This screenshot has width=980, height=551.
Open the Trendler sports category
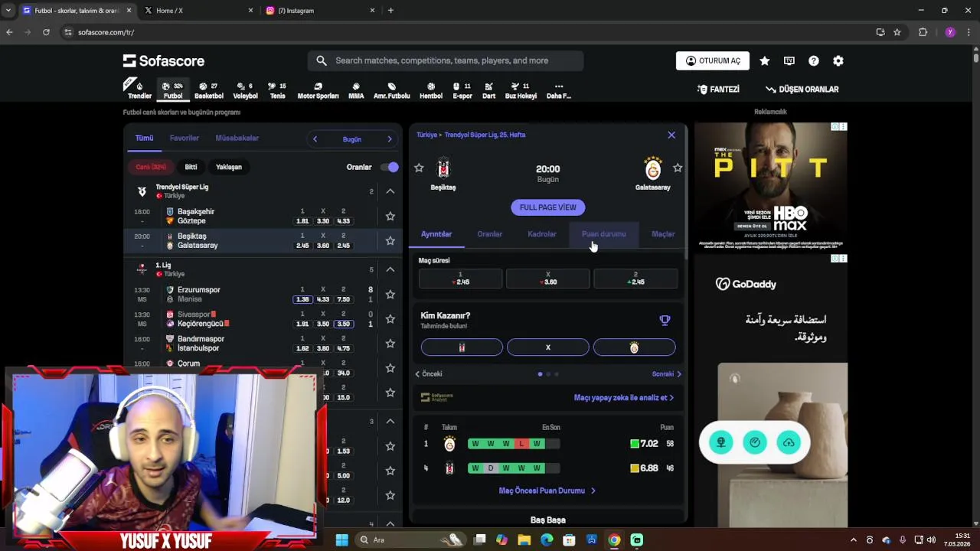(139, 90)
